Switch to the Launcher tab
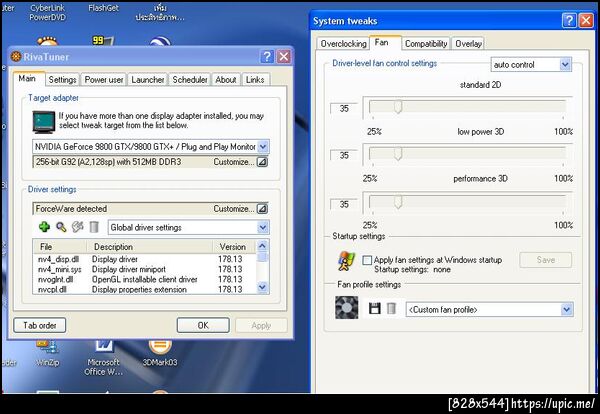The image size is (600, 414). tap(148, 80)
